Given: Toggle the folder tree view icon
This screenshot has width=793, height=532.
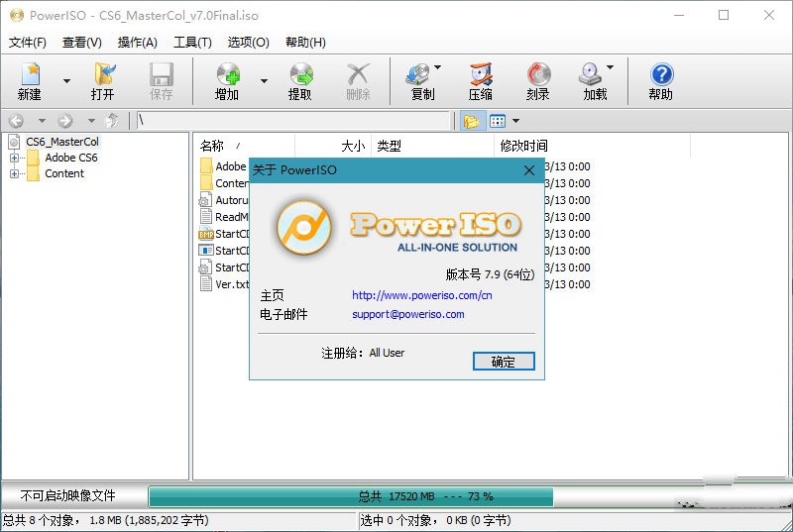Looking at the screenshot, I should point(471,121).
